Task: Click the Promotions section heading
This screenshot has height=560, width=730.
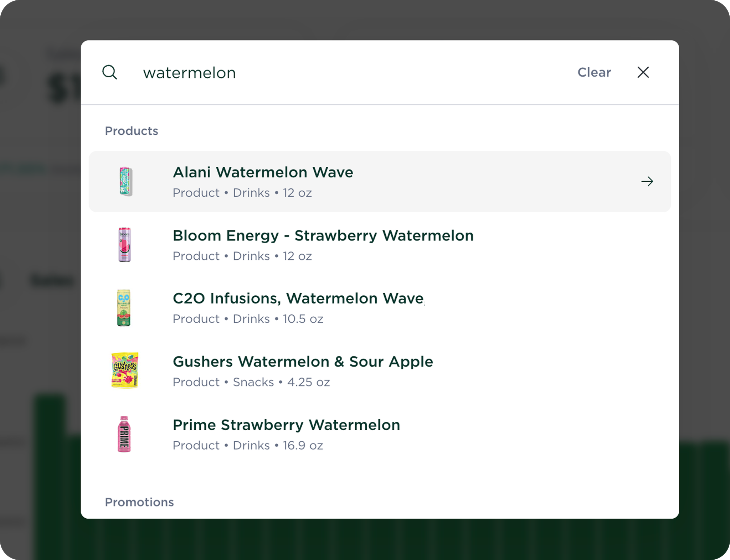Action: point(139,502)
